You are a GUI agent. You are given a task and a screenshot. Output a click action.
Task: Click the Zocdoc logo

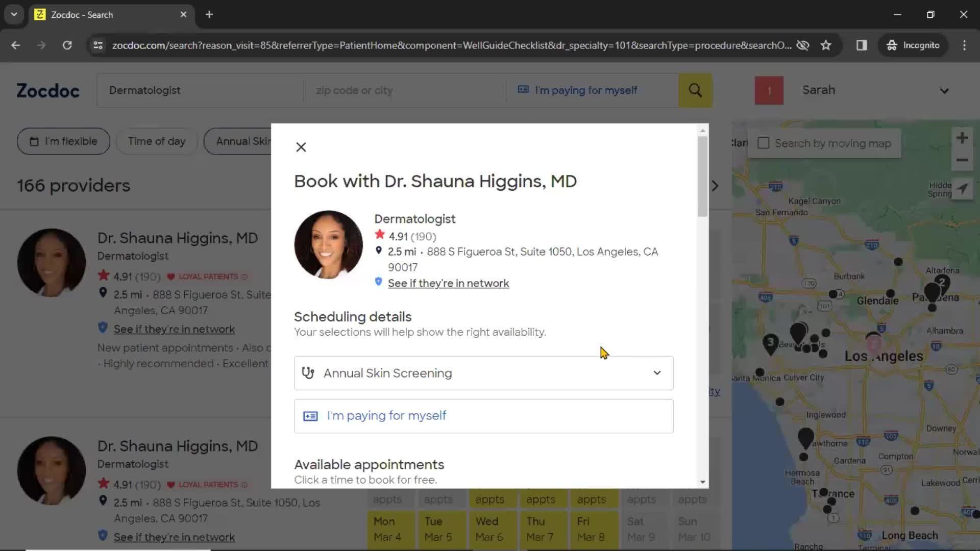(x=48, y=90)
